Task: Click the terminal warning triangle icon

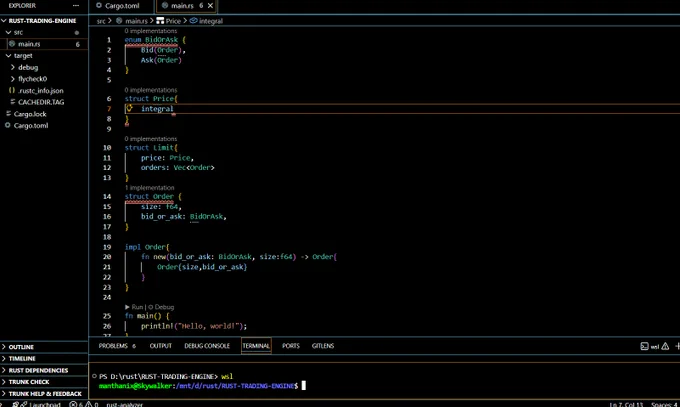Action: pyautogui.click(x=665, y=346)
